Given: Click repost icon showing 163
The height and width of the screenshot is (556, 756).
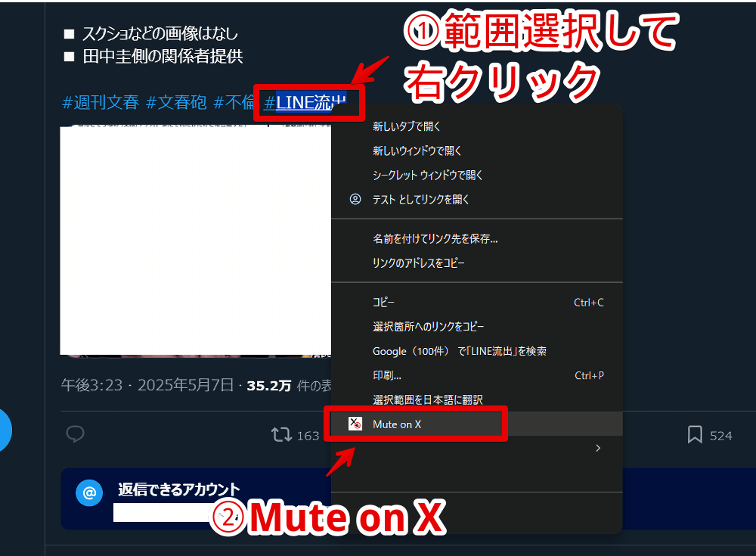Looking at the screenshot, I should click(x=281, y=435).
